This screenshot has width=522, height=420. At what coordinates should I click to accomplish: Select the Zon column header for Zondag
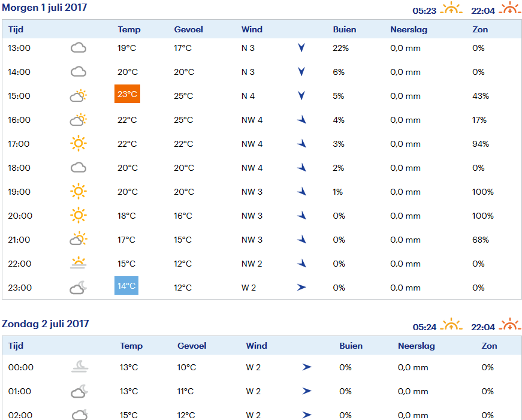point(490,346)
